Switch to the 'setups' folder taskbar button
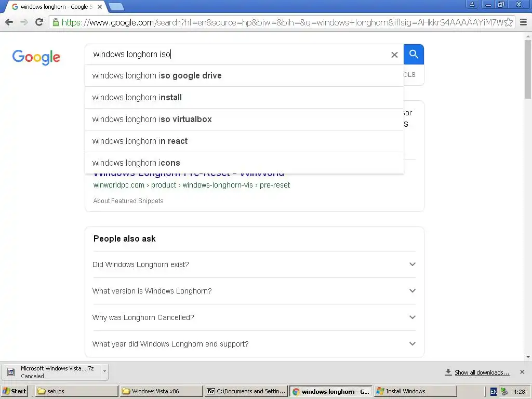 point(77,391)
